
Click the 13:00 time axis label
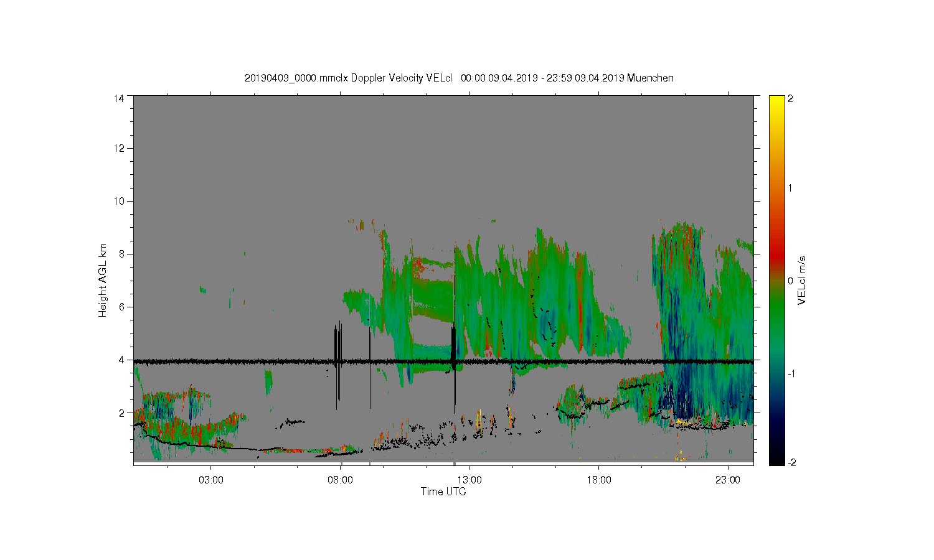point(469,480)
